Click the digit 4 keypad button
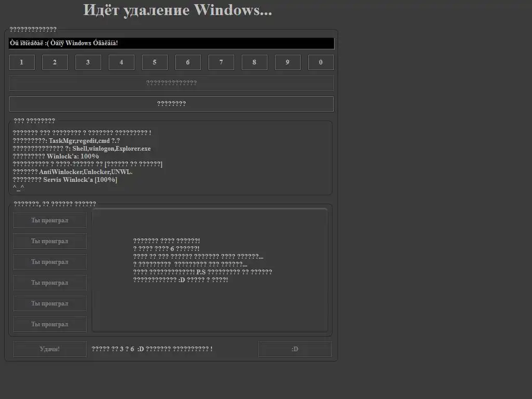The image size is (532, 399). [x=122, y=62]
